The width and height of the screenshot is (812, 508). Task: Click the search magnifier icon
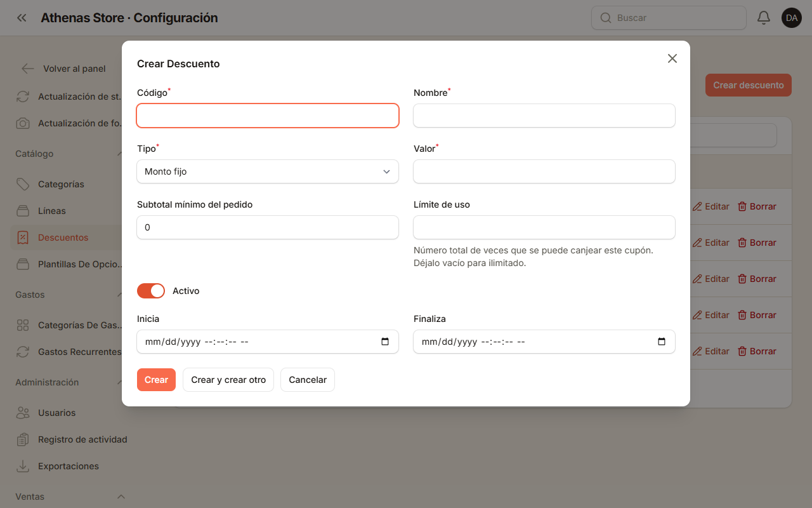(x=606, y=18)
